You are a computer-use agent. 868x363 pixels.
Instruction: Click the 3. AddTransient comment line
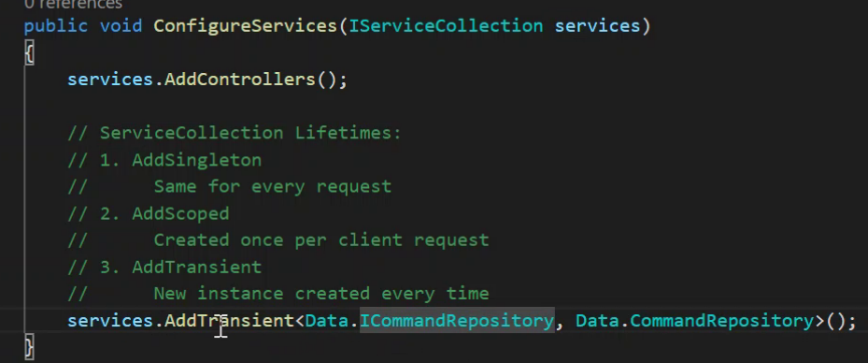pos(164,267)
